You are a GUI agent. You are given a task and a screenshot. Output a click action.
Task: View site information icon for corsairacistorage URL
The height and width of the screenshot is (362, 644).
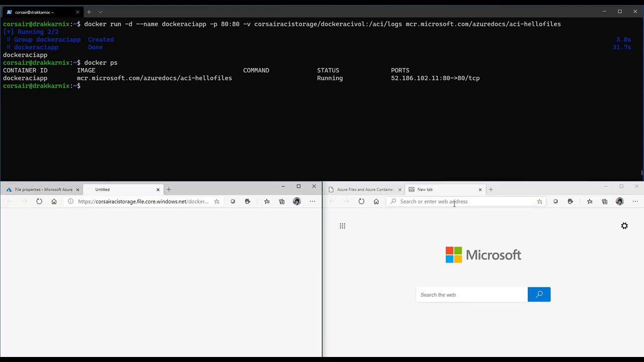(70, 202)
